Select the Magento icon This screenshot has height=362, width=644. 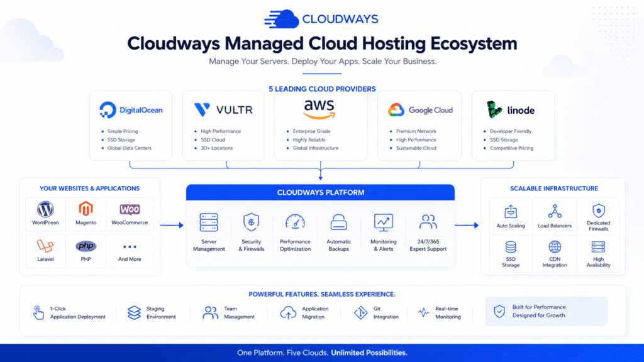pyautogui.click(x=86, y=209)
